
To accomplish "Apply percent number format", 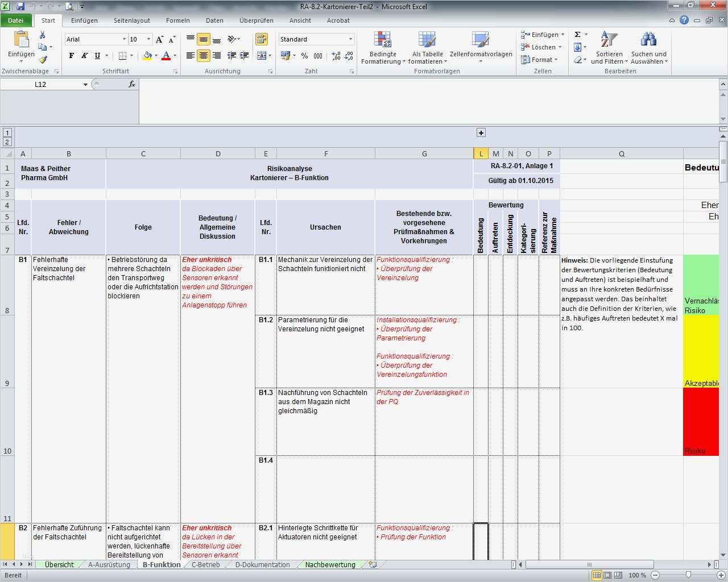I will (x=305, y=56).
